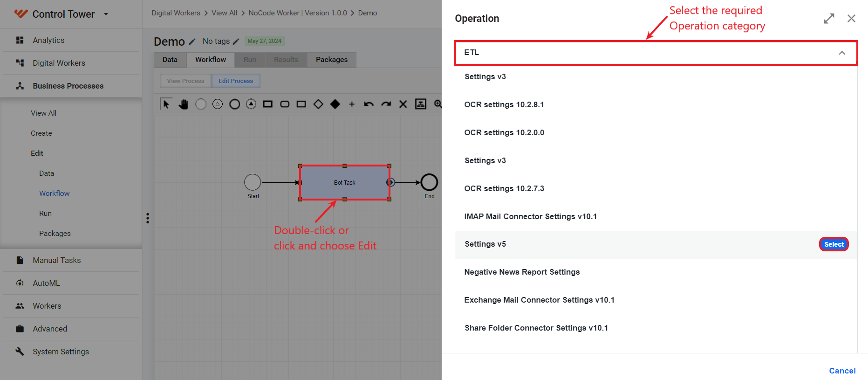Pick the circle with hollow triangle shape
868x380 pixels.
pyautogui.click(x=218, y=104)
